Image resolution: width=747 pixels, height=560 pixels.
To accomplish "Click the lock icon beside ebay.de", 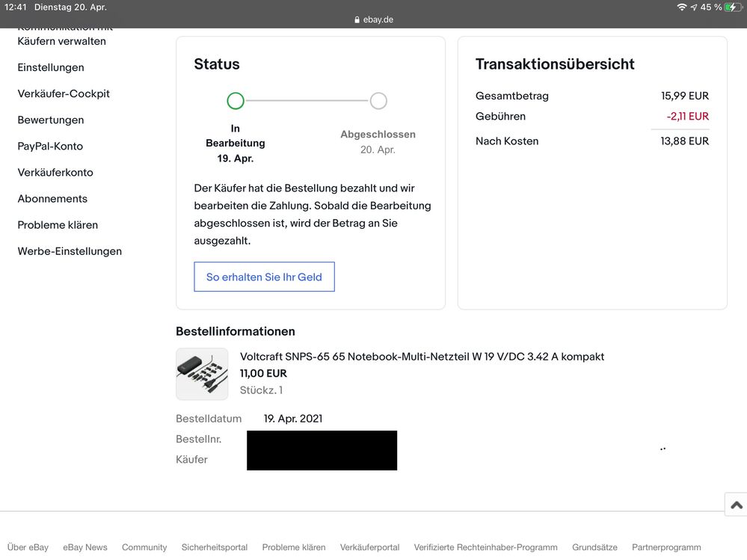I will click(x=357, y=20).
